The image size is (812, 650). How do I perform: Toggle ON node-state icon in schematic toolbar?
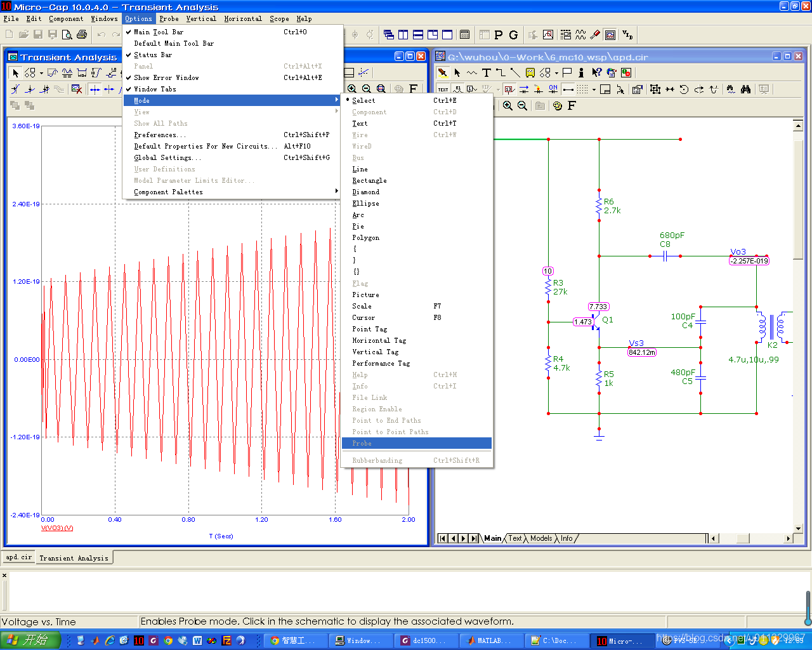pyautogui.click(x=553, y=90)
